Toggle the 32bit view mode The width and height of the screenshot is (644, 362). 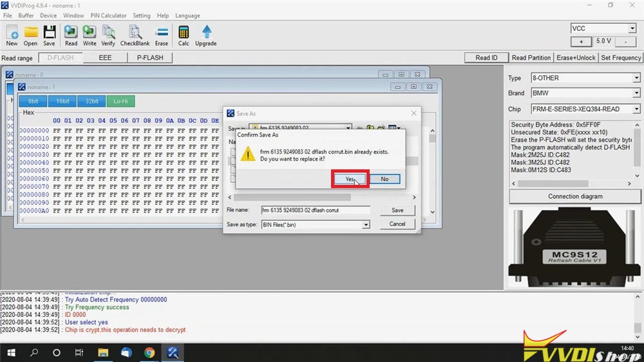pyautogui.click(x=91, y=101)
